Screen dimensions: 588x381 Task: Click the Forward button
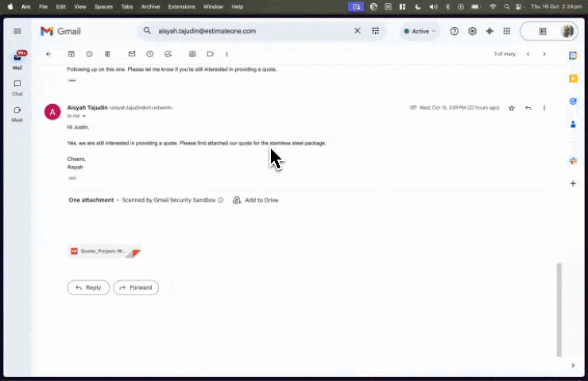(136, 287)
